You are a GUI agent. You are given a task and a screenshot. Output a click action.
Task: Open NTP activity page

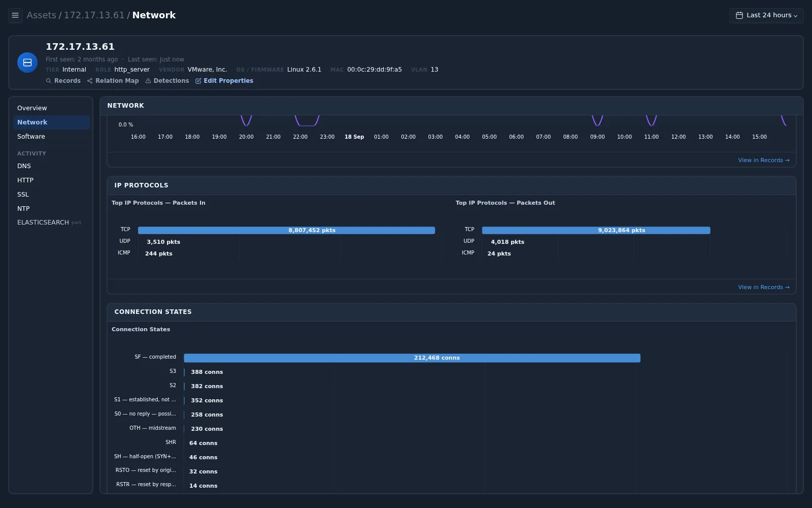pos(52,209)
